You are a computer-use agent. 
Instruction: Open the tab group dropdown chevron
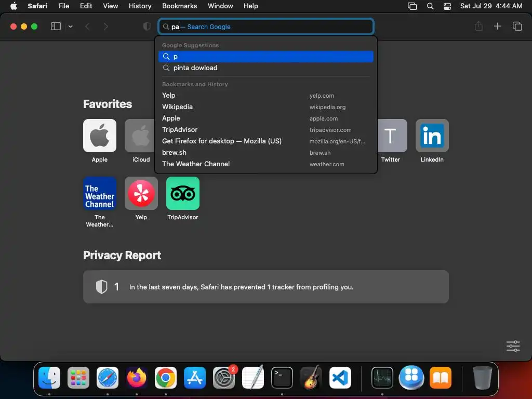tap(70, 26)
